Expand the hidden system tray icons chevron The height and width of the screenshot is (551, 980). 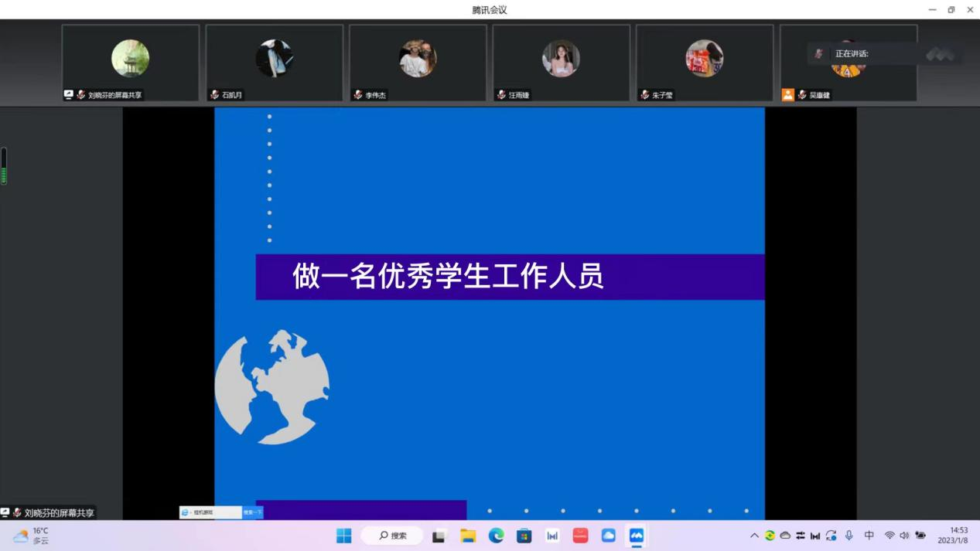tap(754, 536)
